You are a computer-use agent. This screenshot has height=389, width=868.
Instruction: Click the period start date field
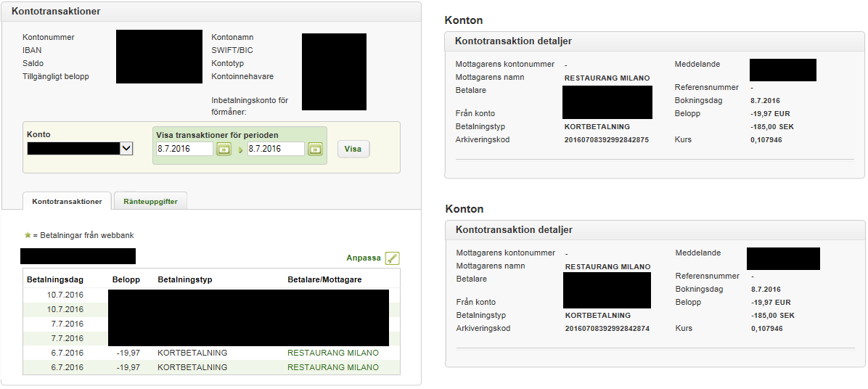point(184,149)
